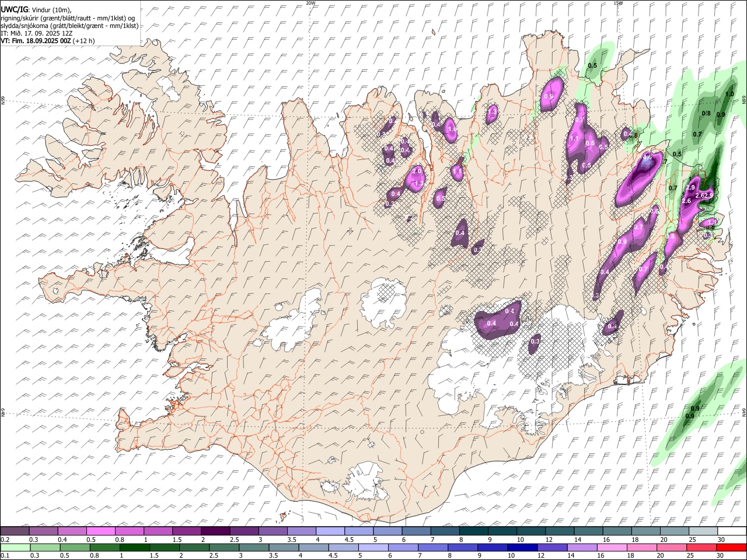Pick purple-scale swatch between 4 and 4.5
Screen dimensions: 747x560
coord(329,531)
